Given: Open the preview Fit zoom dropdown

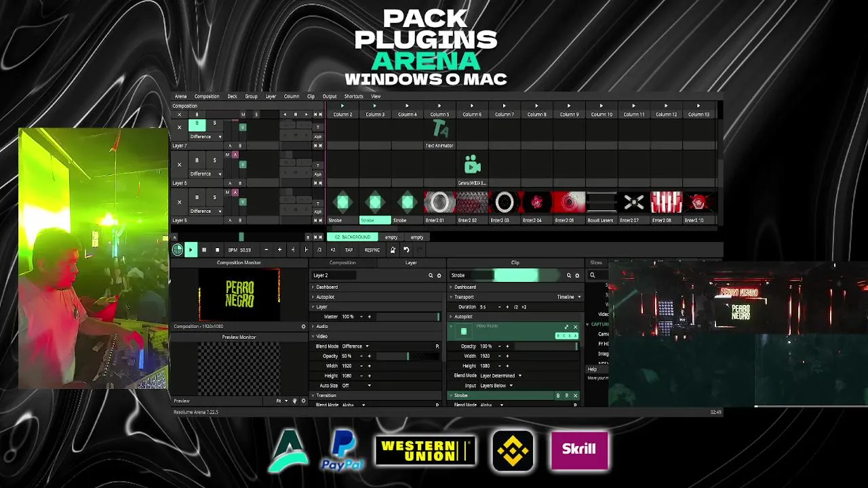Looking at the screenshot, I should tap(281, 401).
